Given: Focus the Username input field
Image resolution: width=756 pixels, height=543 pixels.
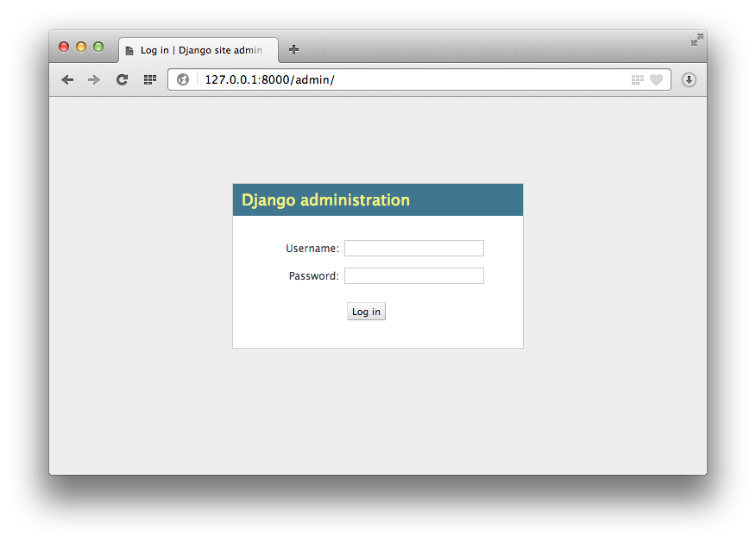Looking at the screenshot, I should 414,249.
